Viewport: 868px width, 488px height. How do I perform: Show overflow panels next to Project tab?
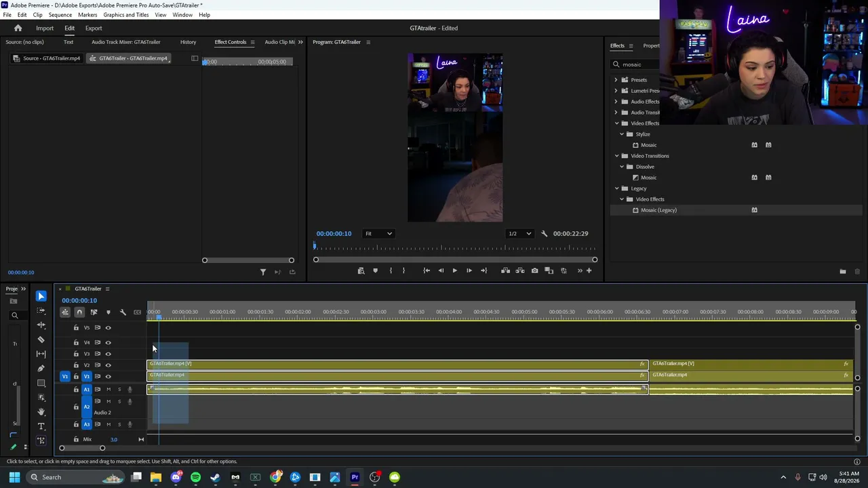click(x=24, y=289)
